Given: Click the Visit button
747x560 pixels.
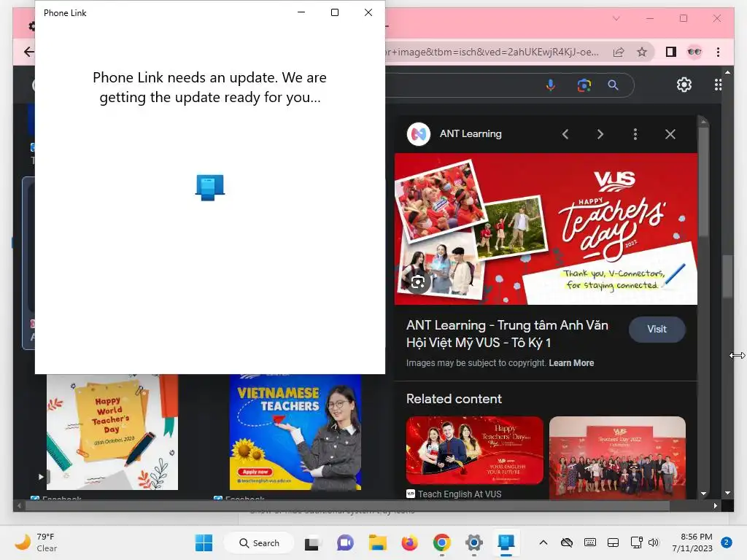Looking at the screenshot, I should coord(657,329).
